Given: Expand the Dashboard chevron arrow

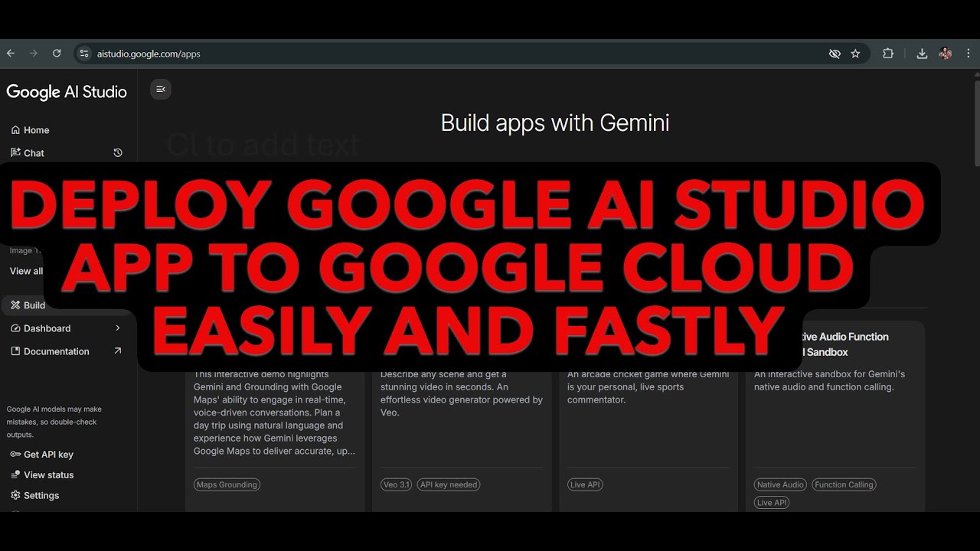Looking at the screenshot, I should [x=118, y=328].
